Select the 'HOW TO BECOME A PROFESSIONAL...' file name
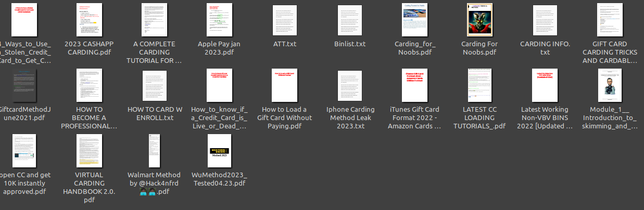Image resolution: width=644 pixels, height=210 pixels. pyautogui.click(x=90, y=118)
